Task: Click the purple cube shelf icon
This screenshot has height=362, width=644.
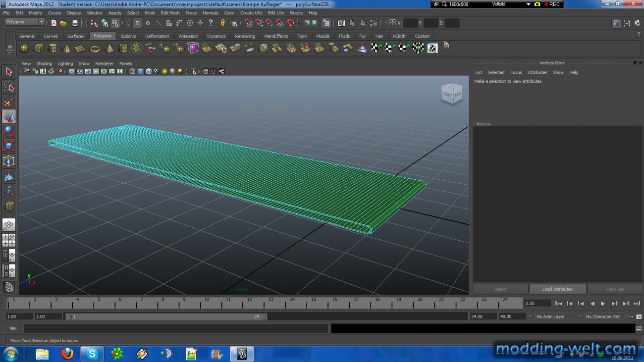Action: point(193,48)
